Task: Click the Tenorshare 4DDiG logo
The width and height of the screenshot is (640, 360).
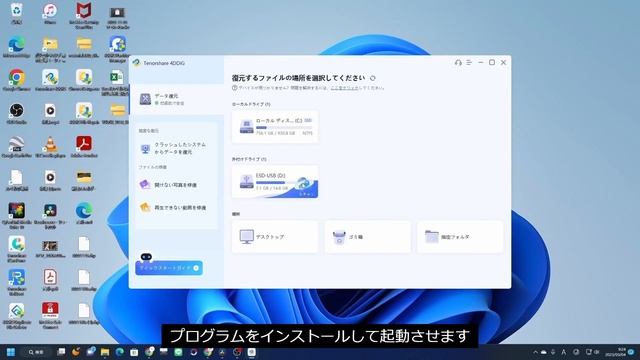Action: 136,63
